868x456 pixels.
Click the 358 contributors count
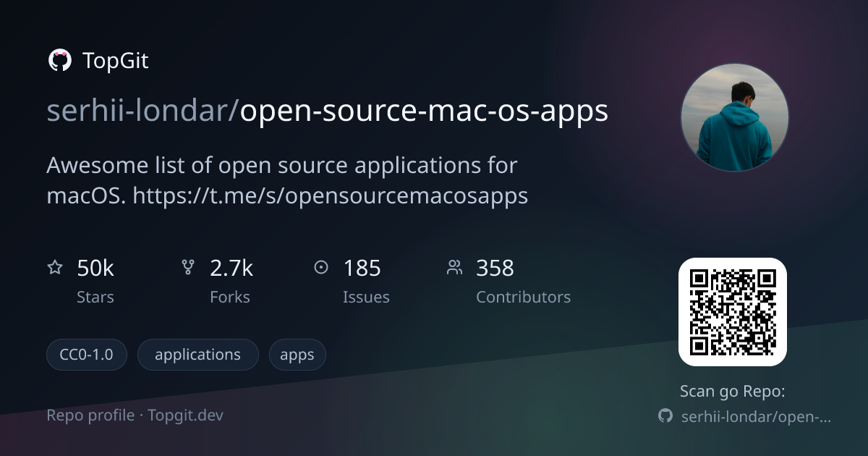click(x=495, y=269)
